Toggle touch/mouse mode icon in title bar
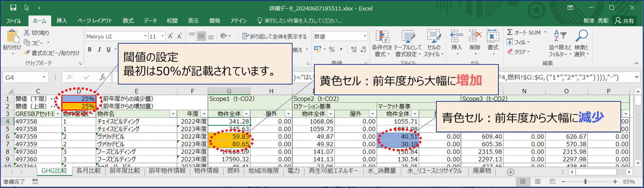Screen dimensions: 644x188 (27, 8)
